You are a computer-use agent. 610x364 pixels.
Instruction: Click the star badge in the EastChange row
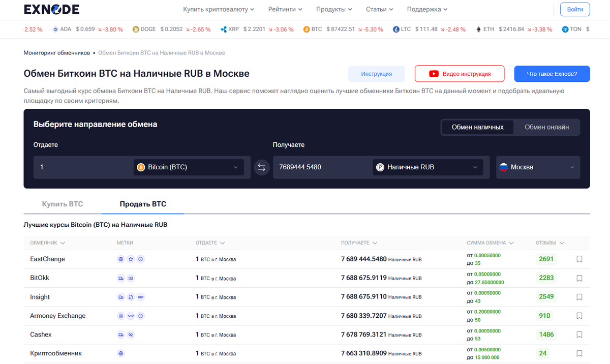point(131,259)
